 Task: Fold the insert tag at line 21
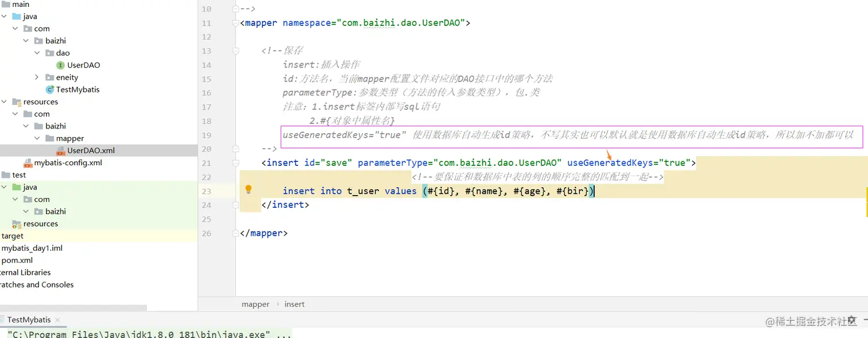click(x=235, y=163)
